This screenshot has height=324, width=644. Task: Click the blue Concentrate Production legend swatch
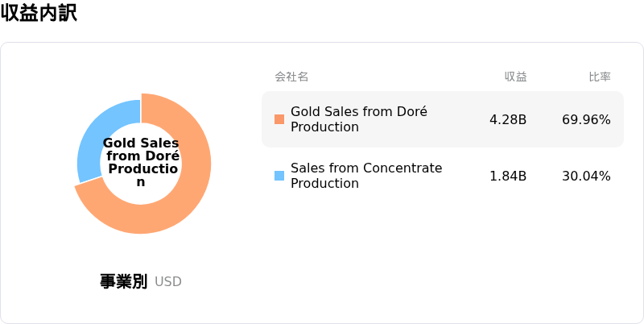click(x=279, y=176)
